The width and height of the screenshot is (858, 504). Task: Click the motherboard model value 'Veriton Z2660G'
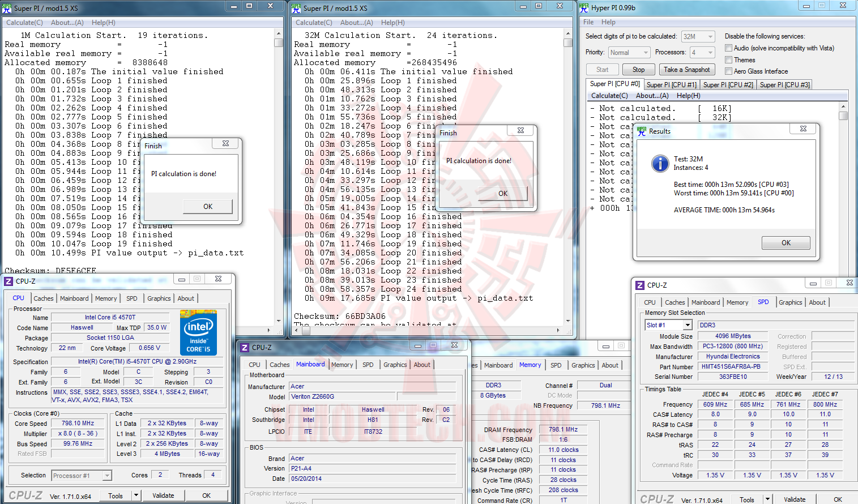tap(343, 396)
